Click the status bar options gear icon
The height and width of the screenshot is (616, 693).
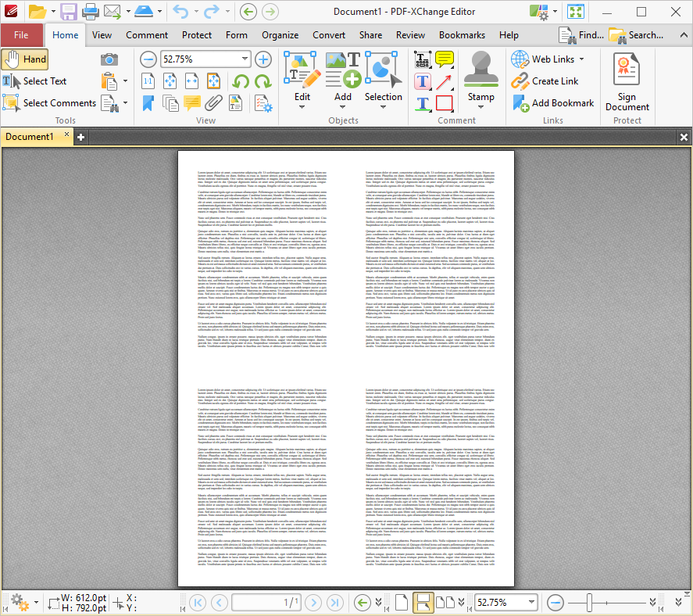20,602
